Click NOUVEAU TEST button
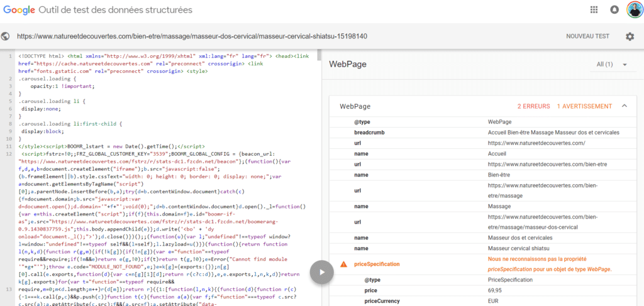Image resolution: width=644 pixels, height=306 pixels. pyautogui.click(x=588, y=36)
